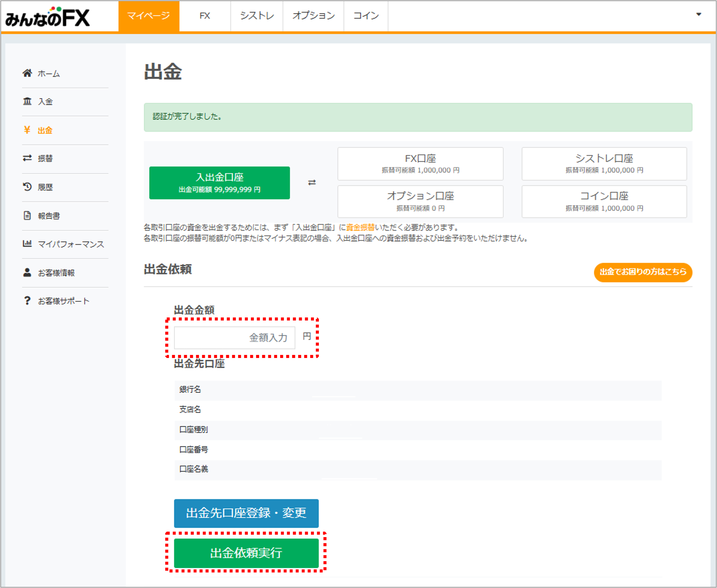717x588 pixels.
Task: Click 出金先口座登録・変更 blue button
Action: click(246, 513)
